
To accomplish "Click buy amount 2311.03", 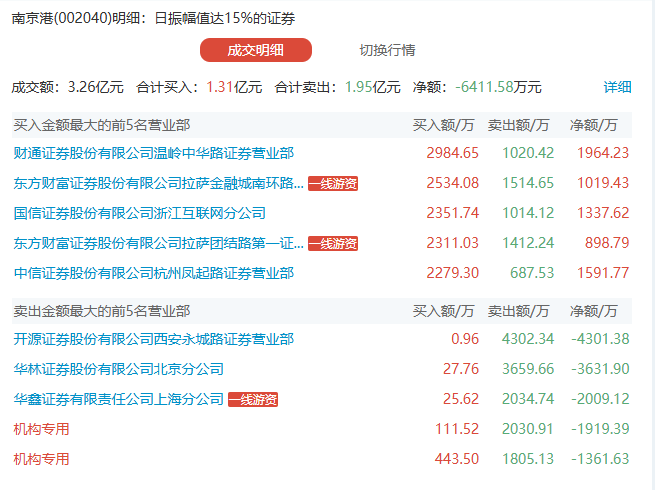I will pyautogui.click(x=452, y=243).
